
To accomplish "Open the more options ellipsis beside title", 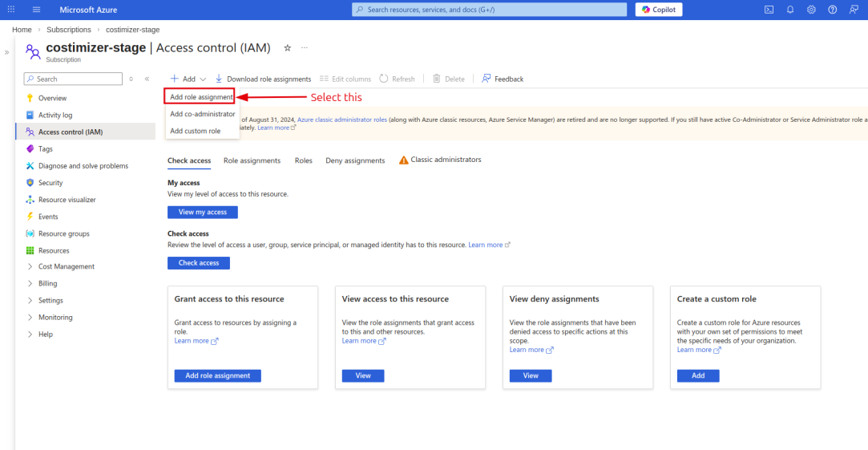I will (305, 47).
